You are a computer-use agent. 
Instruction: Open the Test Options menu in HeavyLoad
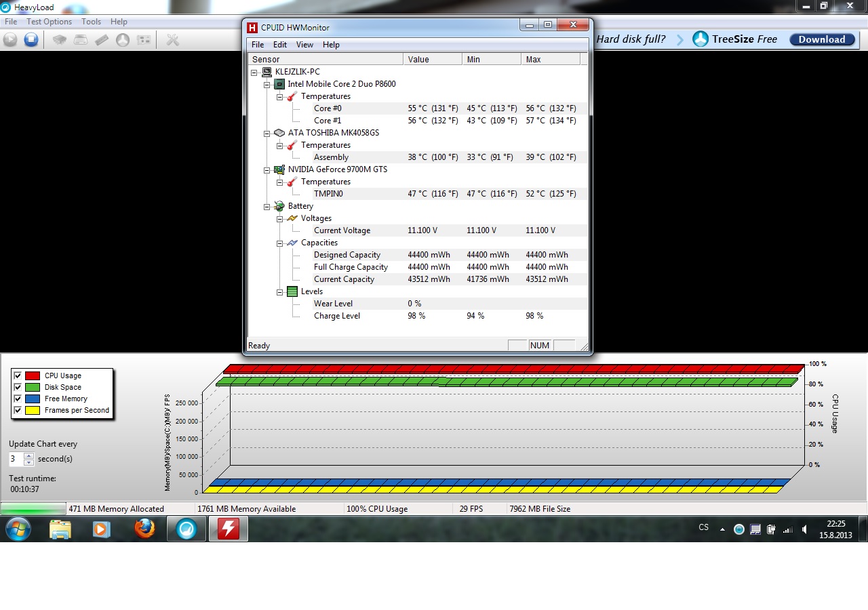[50, 22]
